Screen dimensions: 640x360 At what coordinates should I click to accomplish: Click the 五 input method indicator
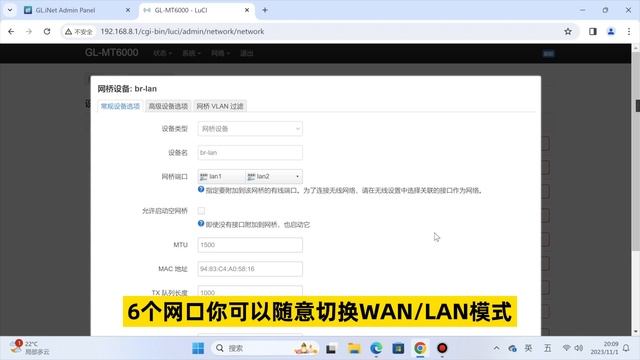(x=547, y=348)
